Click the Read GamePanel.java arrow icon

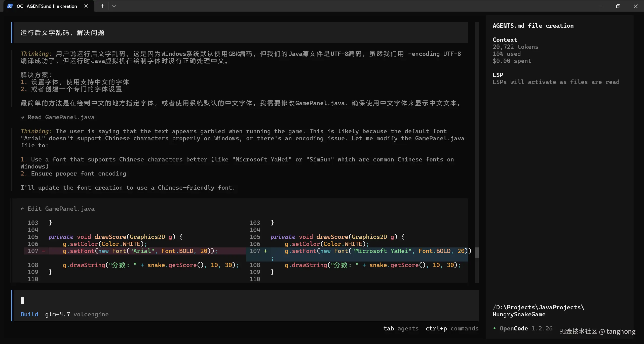tap(22, 117)
